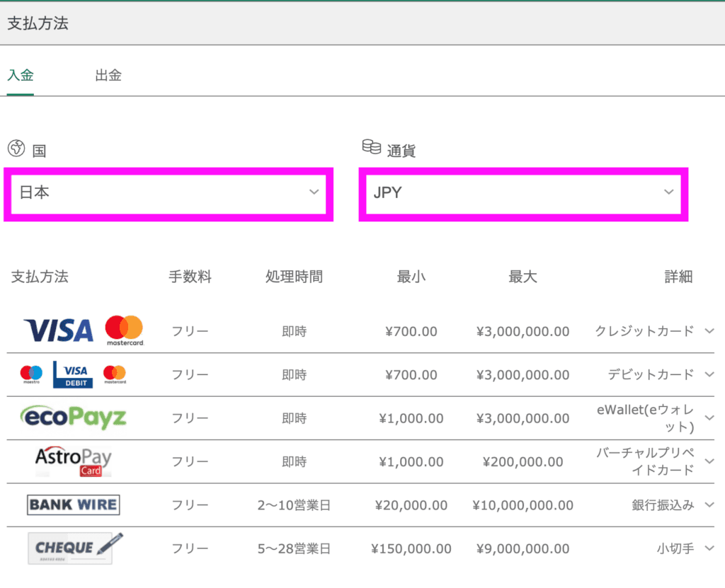Screen dimensions: 725x588
Task: Click the ecoPayz logo
Action: pos(73,417)
